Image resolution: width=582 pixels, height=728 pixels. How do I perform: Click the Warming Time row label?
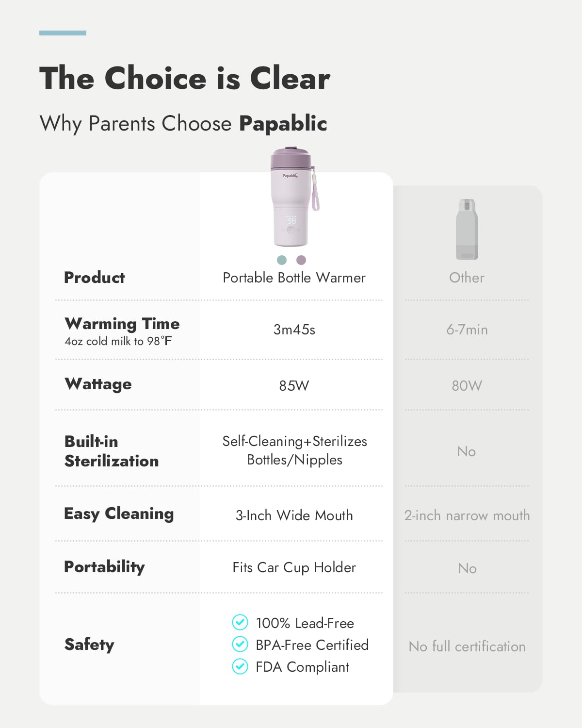coord(122,324)
